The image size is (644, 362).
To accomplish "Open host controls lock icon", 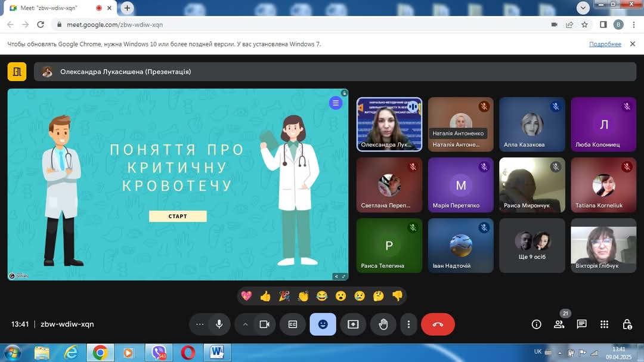I will [627, 324].
